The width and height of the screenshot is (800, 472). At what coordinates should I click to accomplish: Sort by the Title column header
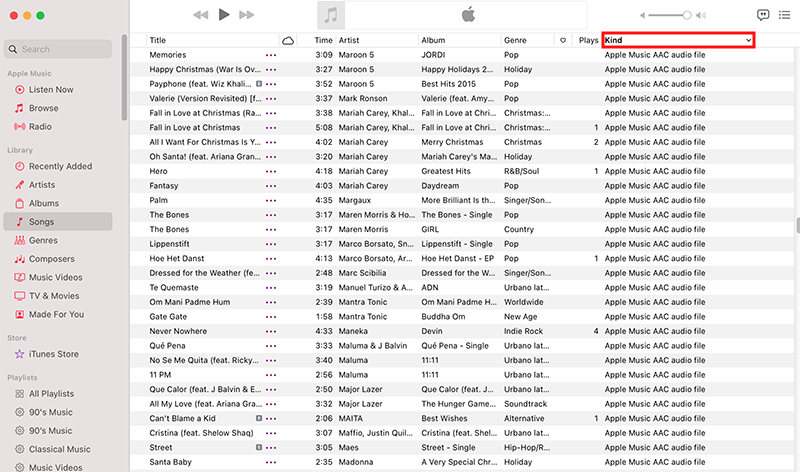(x=212, y=40)
